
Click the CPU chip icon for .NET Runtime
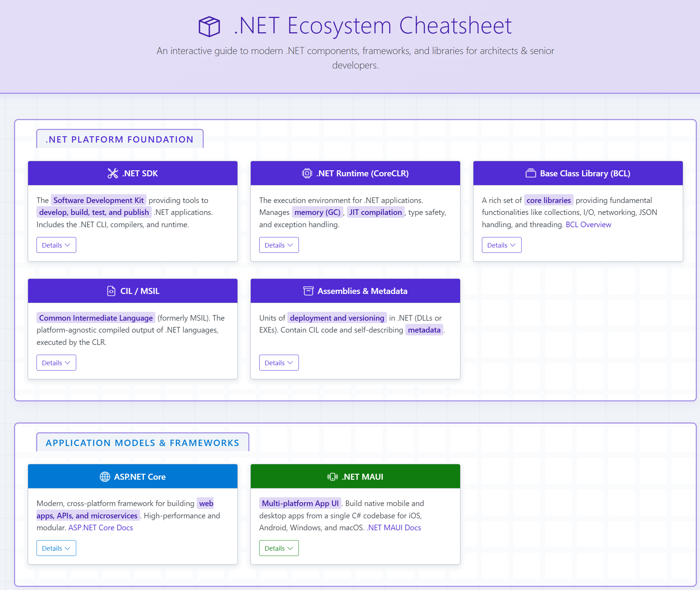tap(307, 173)
